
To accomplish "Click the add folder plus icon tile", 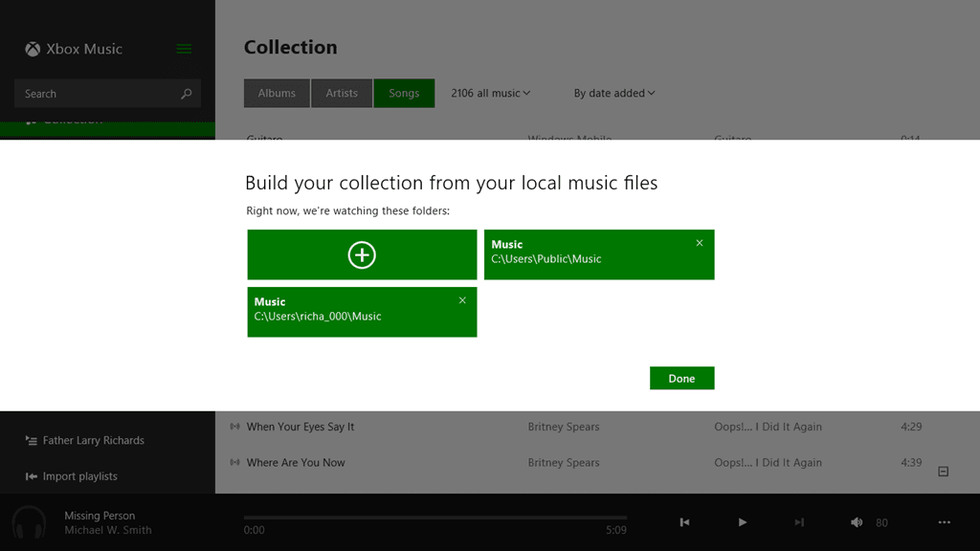I will click(362, 254).
